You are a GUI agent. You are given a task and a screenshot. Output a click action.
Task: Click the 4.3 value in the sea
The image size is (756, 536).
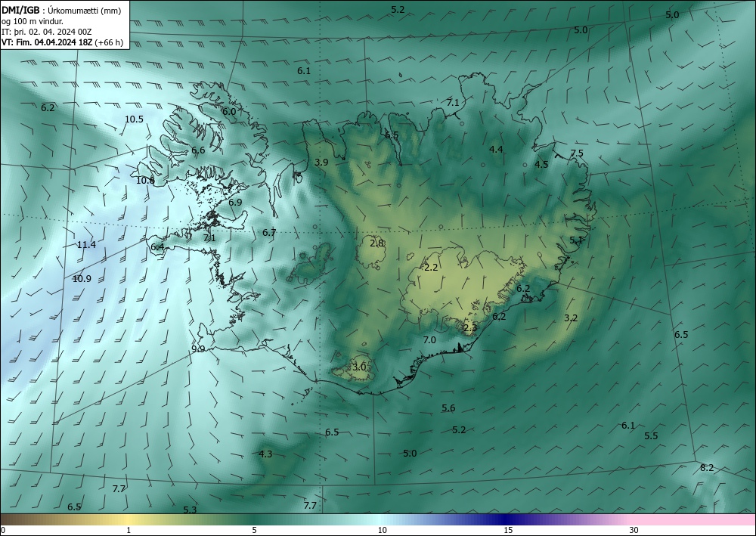tap(265, 454)
